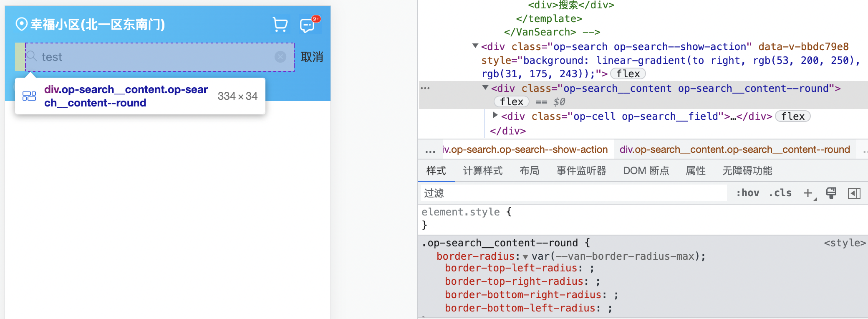Screen dimensions: 868x319
Task: Open the 无障碍功能 tab
Action: coord(747,171)
